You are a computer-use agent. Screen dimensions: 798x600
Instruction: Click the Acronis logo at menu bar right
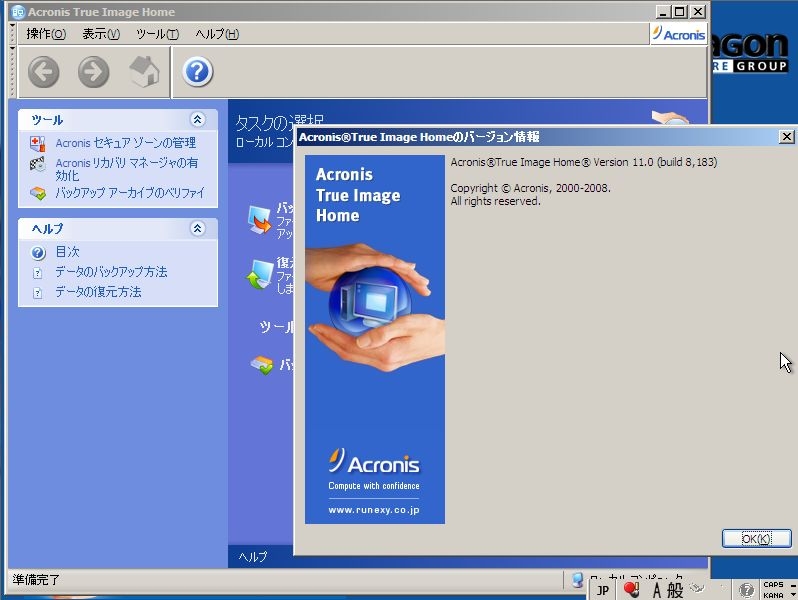(679, 34)
